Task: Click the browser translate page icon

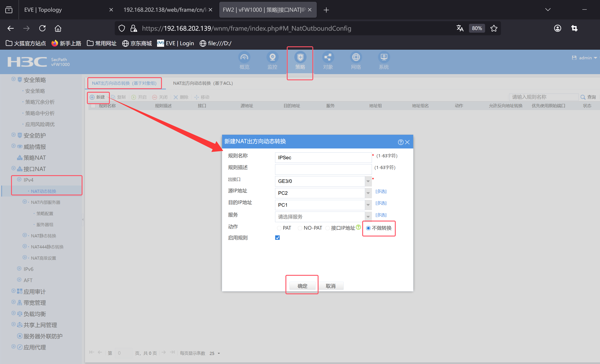Action: pos(460,28)
